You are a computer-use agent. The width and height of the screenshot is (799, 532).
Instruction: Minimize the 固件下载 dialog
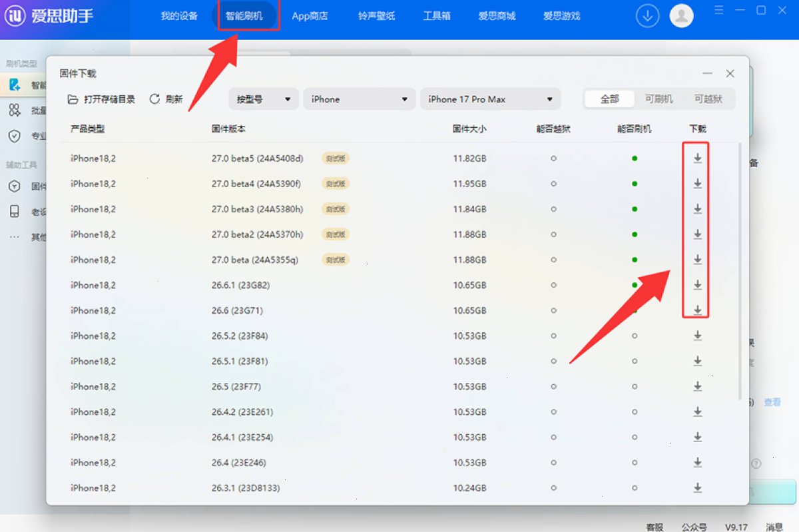(x=707, y=73)
